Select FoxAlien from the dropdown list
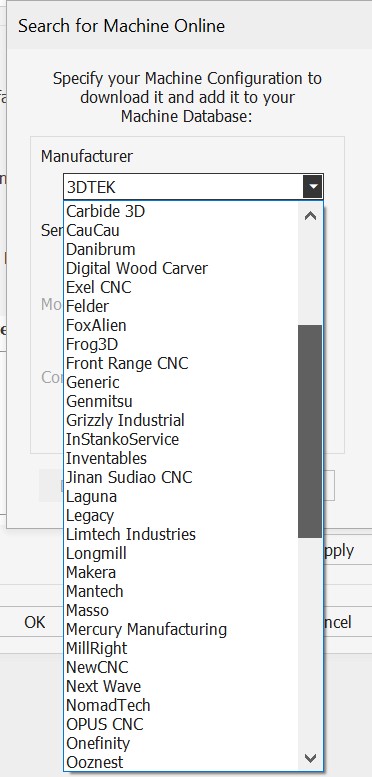Image resolution: width=372 pixels, height=777 pixels. [182, 326]
